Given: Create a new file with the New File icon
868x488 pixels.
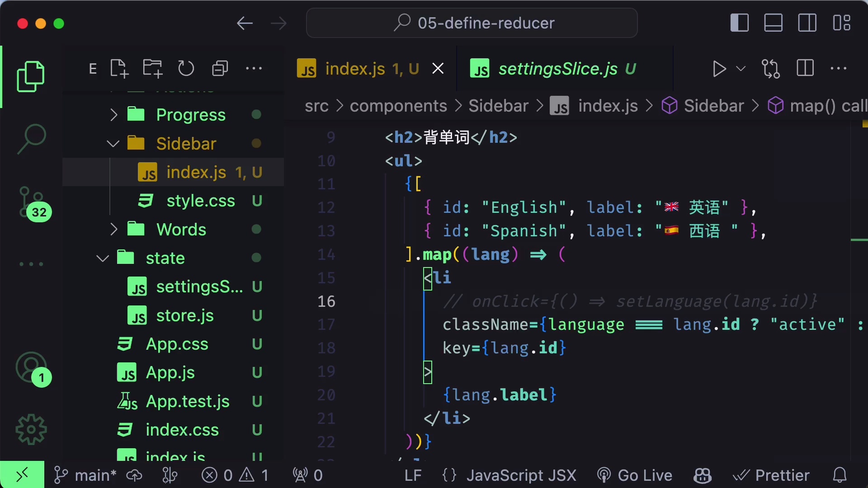Looking at the screenshot, I should pyautogui.click(x=118, y=68).
